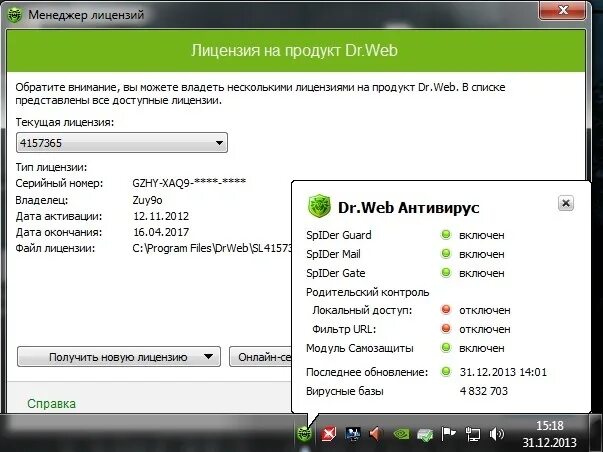Close the Менеджер лицензий window

pos(563,10)
